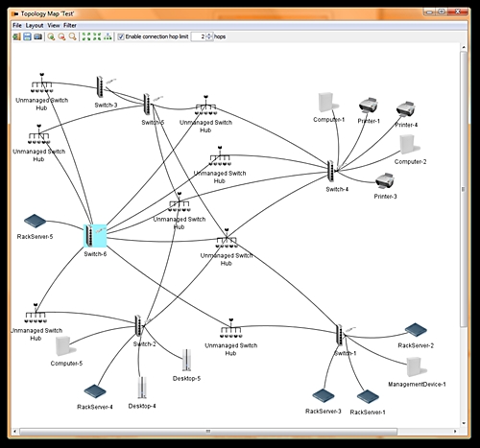Click the zoom out magnifier icon
Image resolution: width=480 pixels, height=448 pixels.
tap(61, 36)
